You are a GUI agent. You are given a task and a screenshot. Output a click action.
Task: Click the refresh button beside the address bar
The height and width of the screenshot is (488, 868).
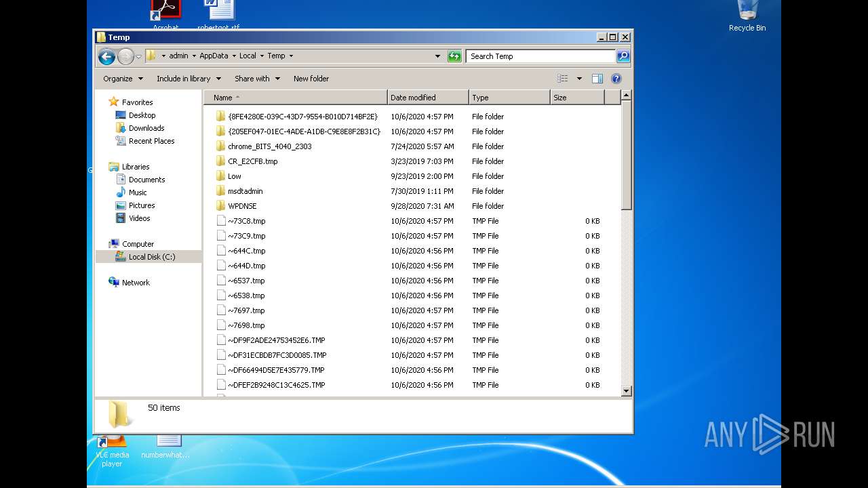[455, 56]
